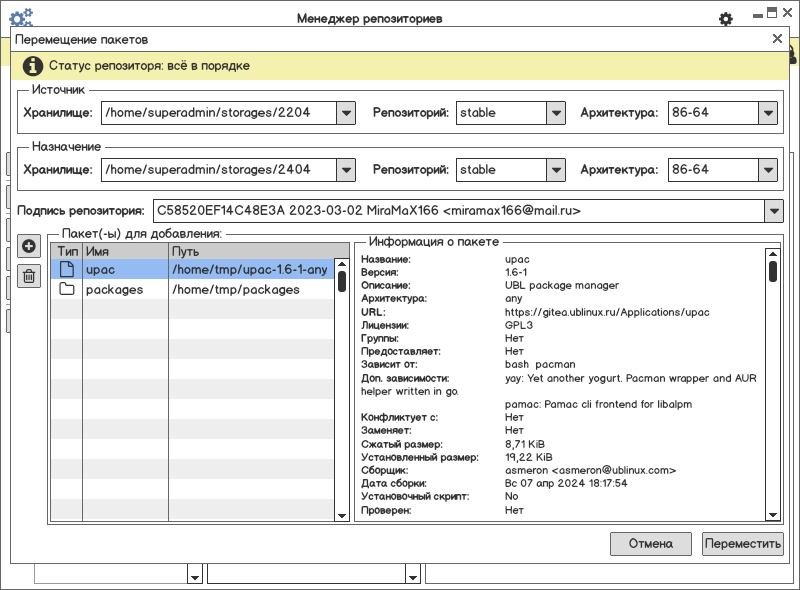Open source Архитектура dropdown
This screenshot has height=590, width=800.
coord(767,114)
